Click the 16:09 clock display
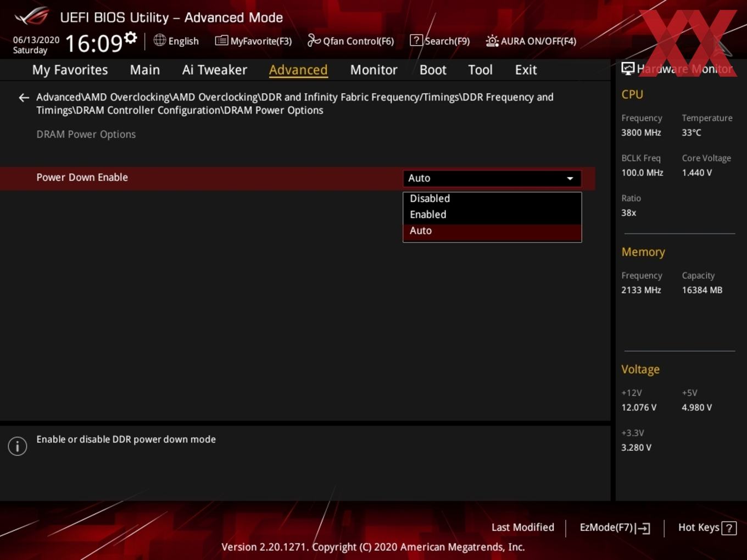This screenshot has height=560, width=747. click(93, 43)
